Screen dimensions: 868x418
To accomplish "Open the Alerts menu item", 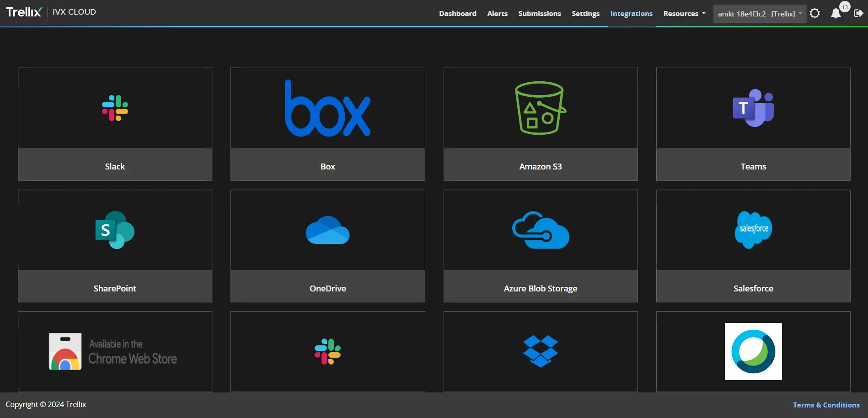I will pyautogui.click(x=498, y=14).
